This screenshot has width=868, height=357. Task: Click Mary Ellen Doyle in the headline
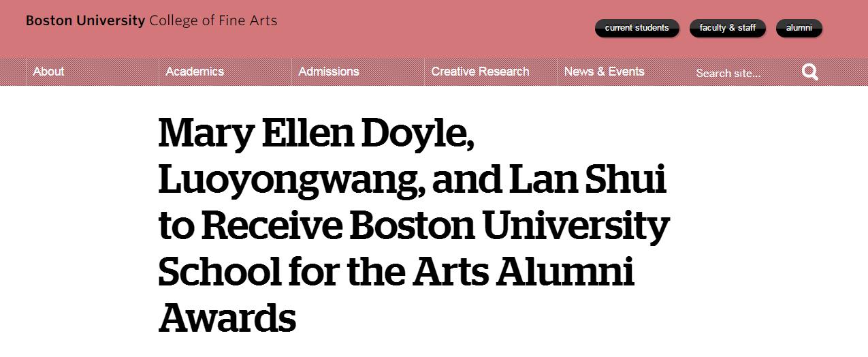pyautogui.click(x=315, y=134)
